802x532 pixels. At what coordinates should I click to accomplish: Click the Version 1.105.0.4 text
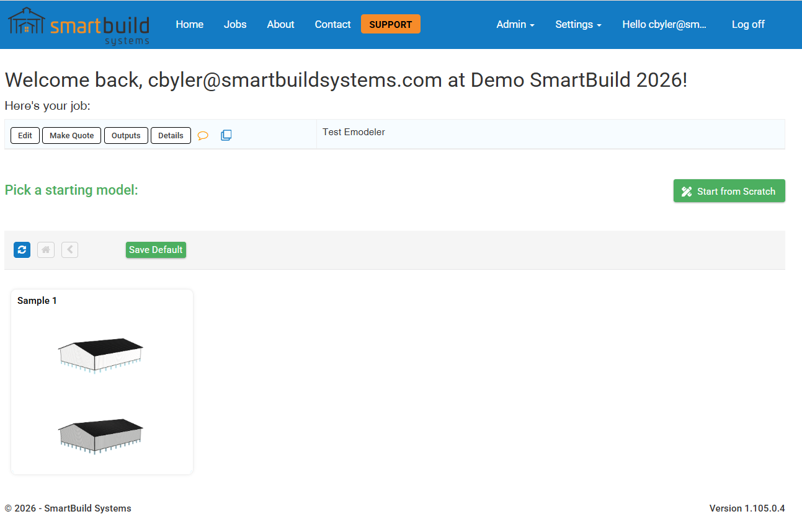coord(747,508)
